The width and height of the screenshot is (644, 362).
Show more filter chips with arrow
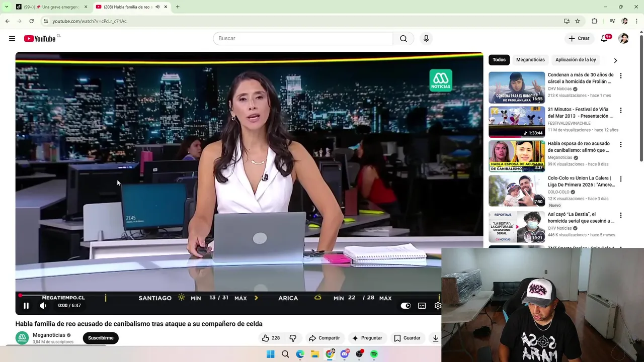tap(615, 60)
